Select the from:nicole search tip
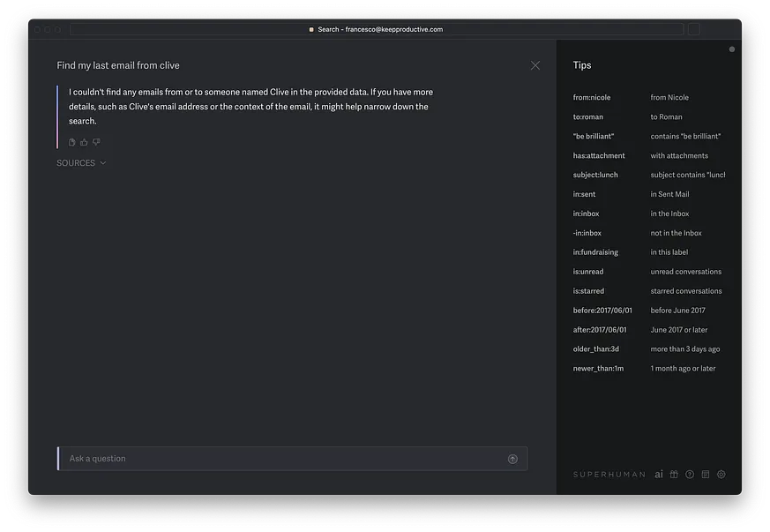 coord(592,97)
